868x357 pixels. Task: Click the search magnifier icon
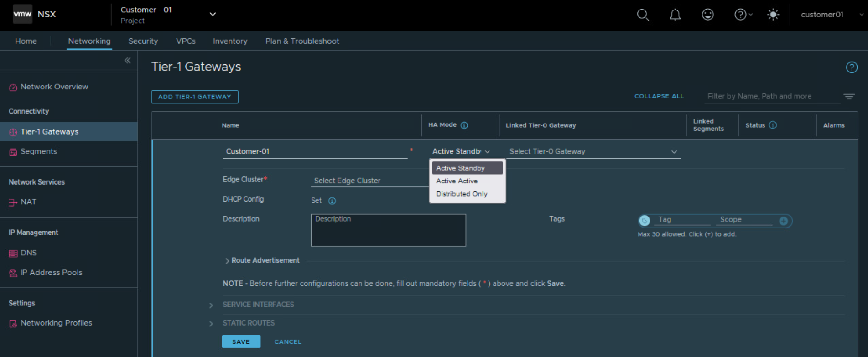click(643, 15)
